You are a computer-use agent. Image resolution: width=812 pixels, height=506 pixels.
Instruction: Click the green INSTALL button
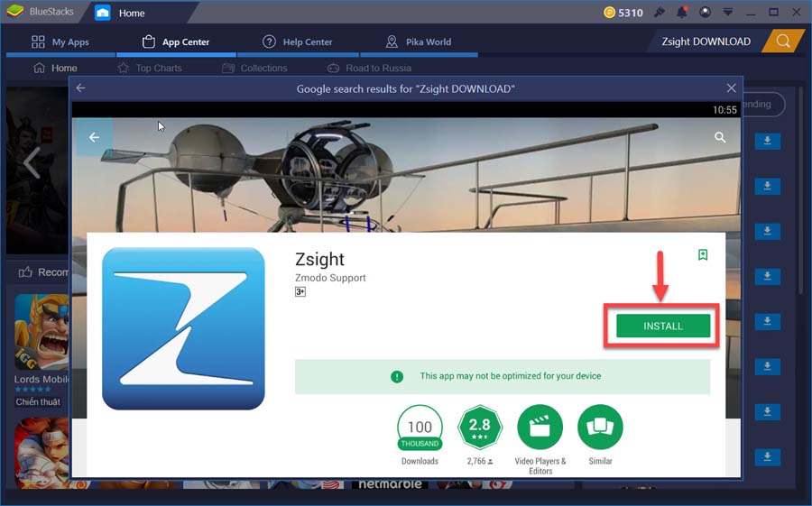click(x=663, y=326)
